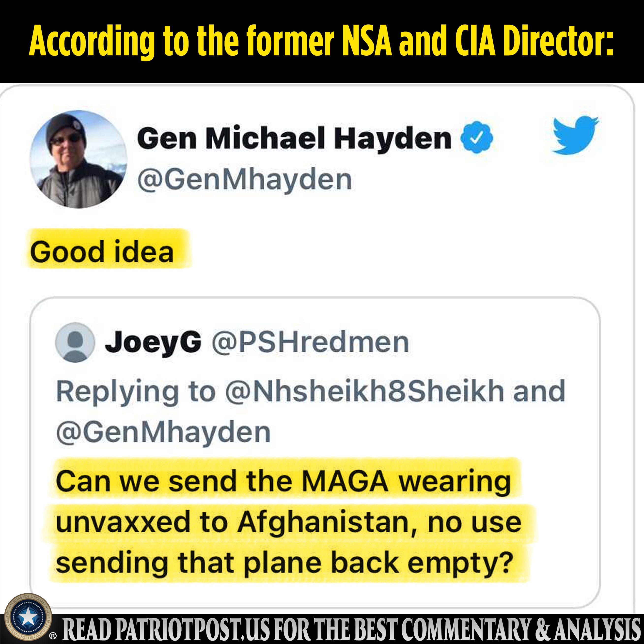Open the @GenMhayden handle under the name
644x644 pixels.
pyautogui.click(x=245, y=180)
